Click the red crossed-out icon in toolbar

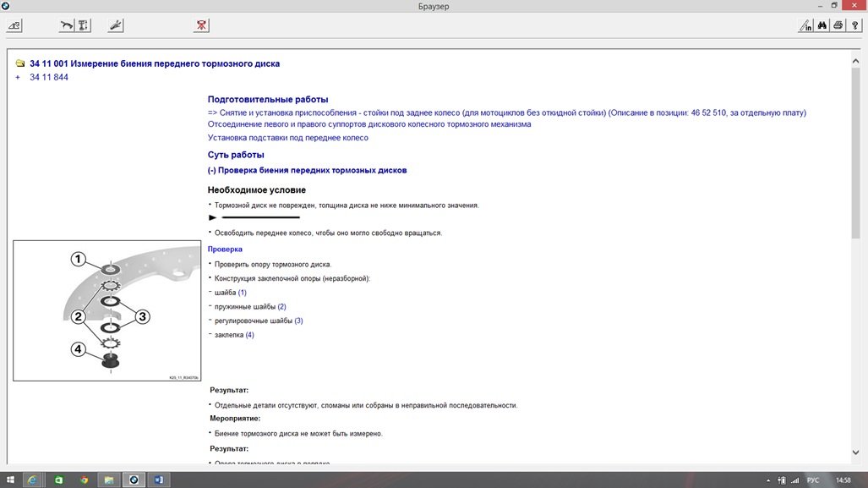pos(201,25)
